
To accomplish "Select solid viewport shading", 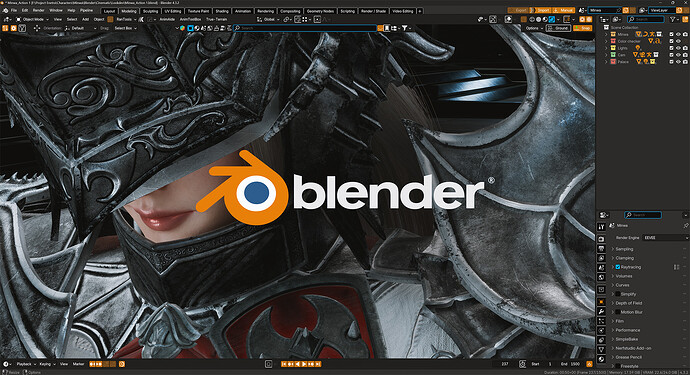I will pos(539,19).
